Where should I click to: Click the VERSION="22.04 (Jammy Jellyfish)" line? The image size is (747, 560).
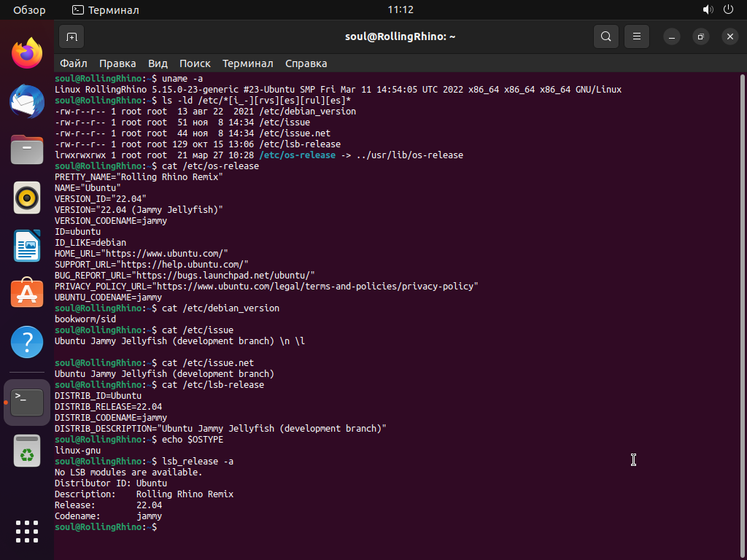point(139,209)
